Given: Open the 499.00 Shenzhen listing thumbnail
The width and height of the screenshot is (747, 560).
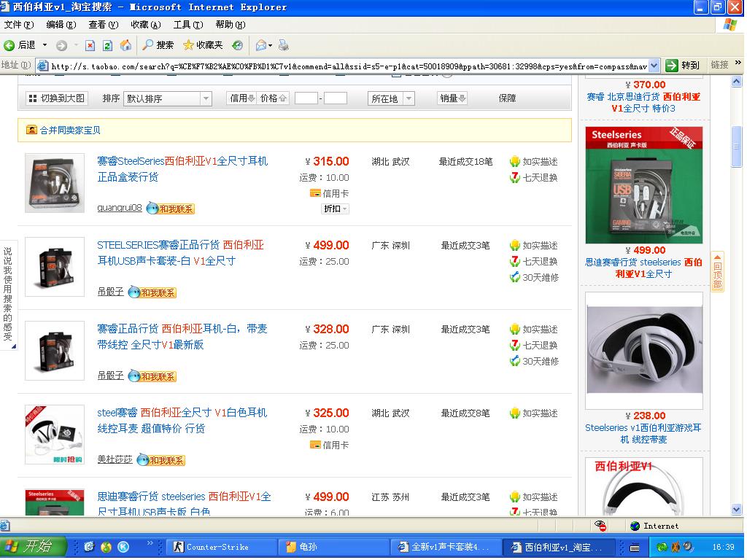Looking at the screenshot, I should tap(55, 267).
